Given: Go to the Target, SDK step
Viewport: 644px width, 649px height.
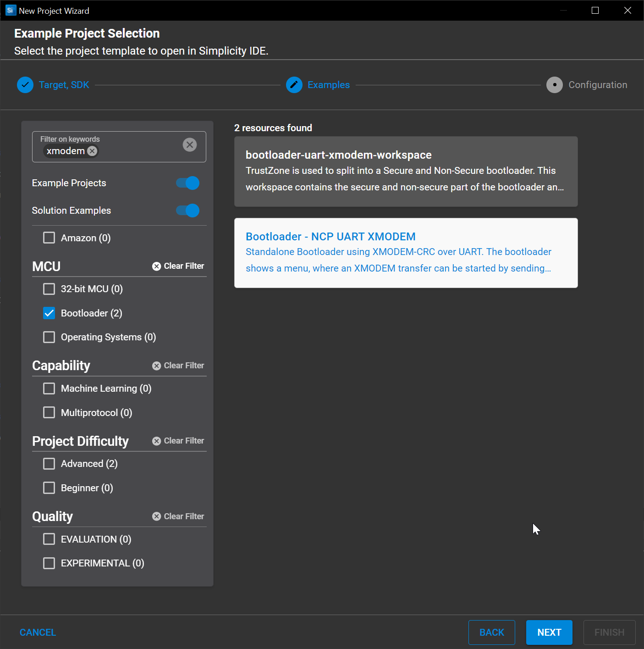Looking at the screenshot, I should pyautogui.click(x=64, y=85).
